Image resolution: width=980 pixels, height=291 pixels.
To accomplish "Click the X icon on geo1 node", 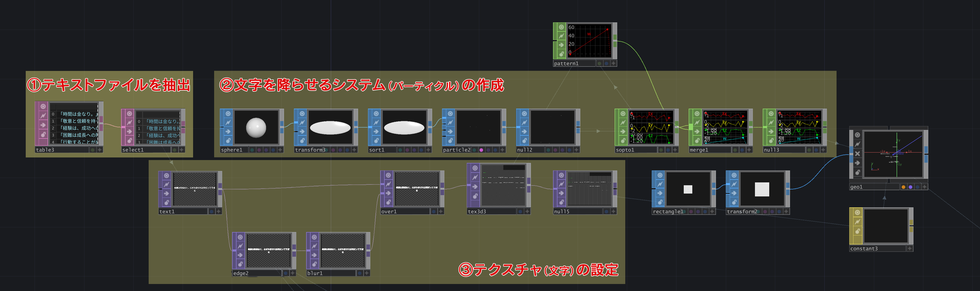I will (x=857, y=154).
